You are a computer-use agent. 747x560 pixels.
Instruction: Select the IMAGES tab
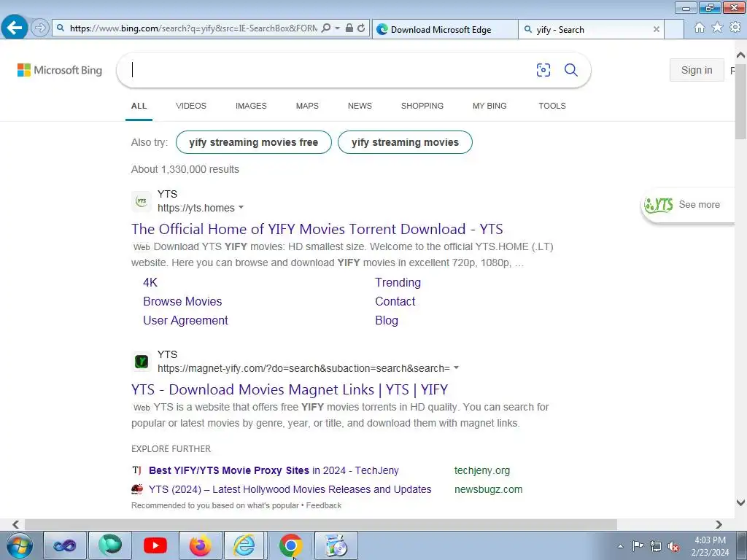[251, 106]
